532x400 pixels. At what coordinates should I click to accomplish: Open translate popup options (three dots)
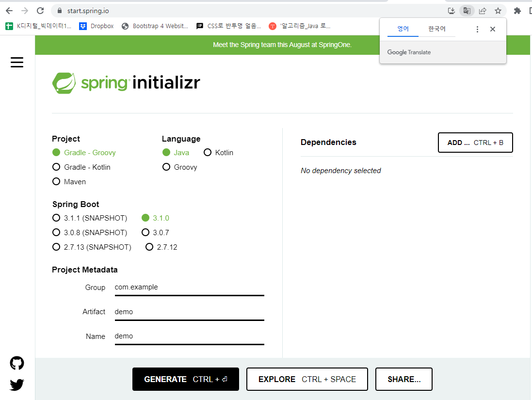(477, 29)
